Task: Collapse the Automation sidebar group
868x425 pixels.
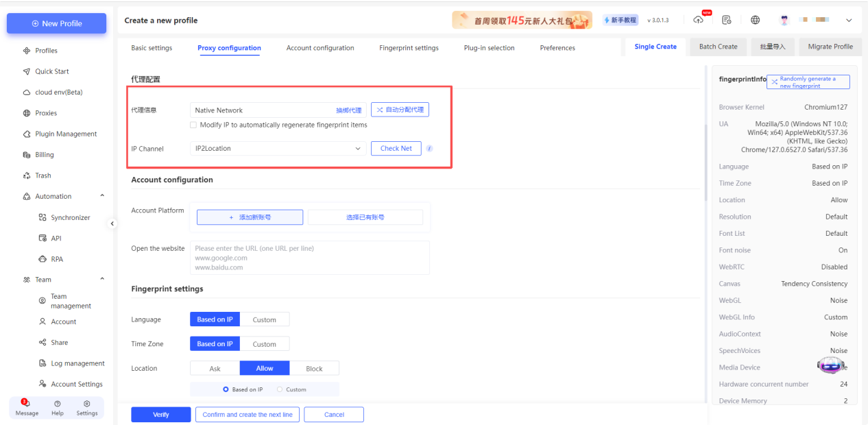Action: [x=102, y=196]
